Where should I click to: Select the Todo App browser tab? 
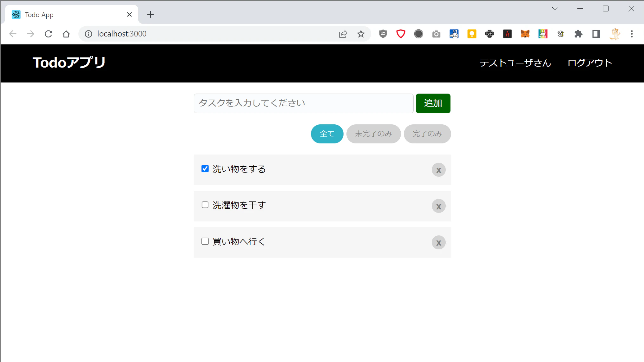click(x=71, y=15)
